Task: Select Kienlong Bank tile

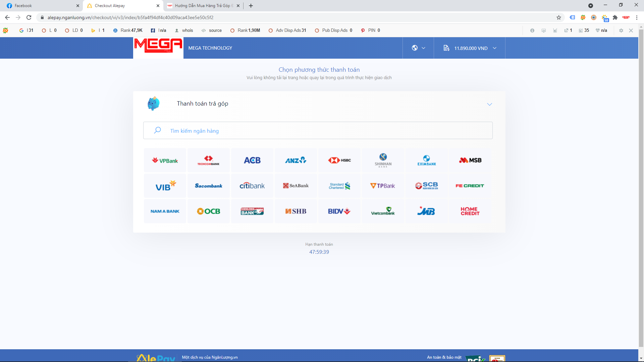Action: pos(252,211)
